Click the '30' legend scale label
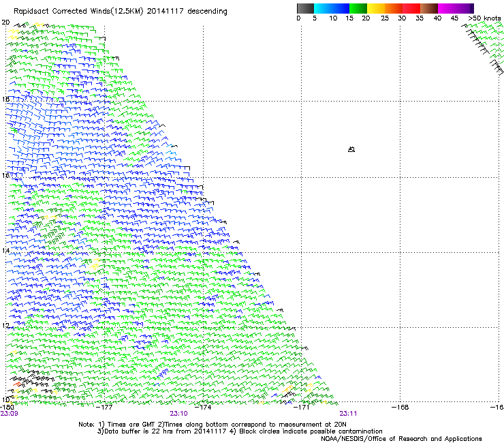 pos(402,18)
